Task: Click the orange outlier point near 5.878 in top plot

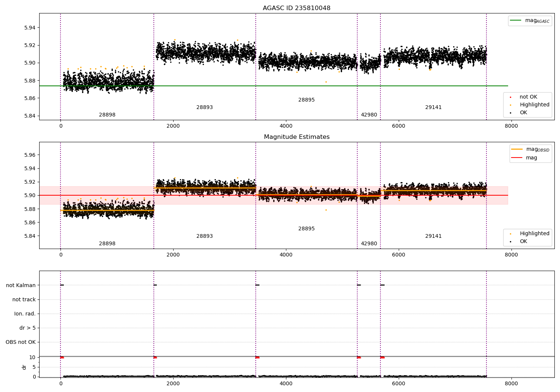Action: pyautogui.click(x=326, y=82)
